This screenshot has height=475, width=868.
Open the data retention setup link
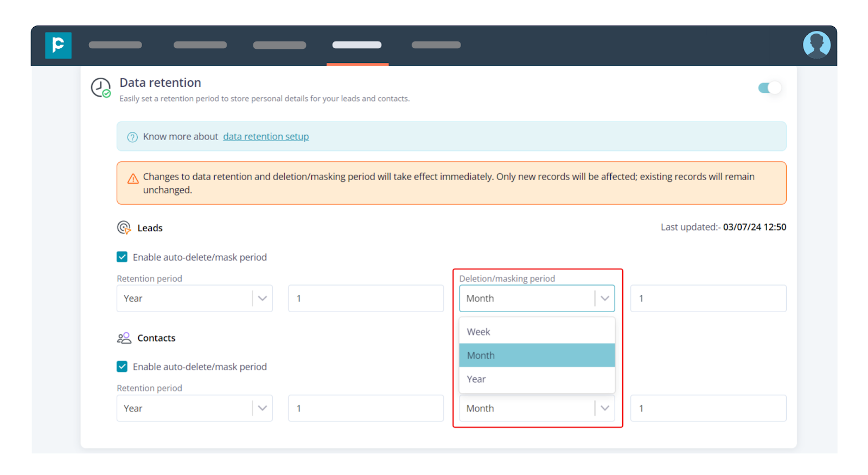(x=266, y=137)
